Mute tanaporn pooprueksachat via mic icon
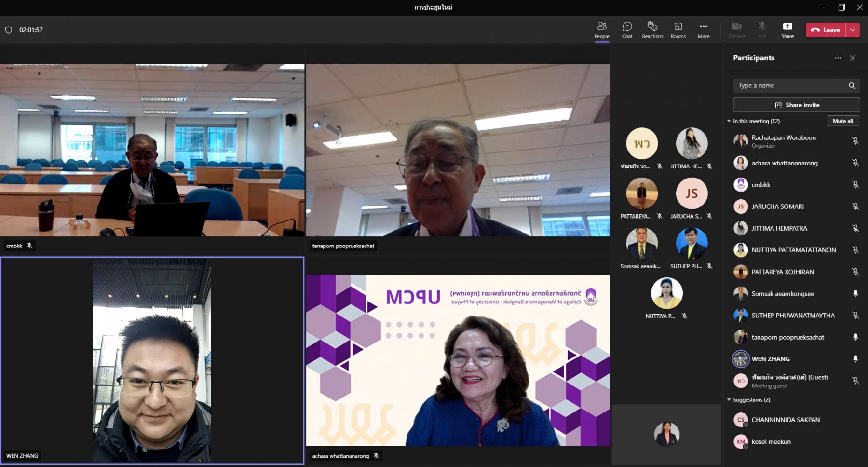The width and height of the screenshot is (868, 467). (855, 337)
